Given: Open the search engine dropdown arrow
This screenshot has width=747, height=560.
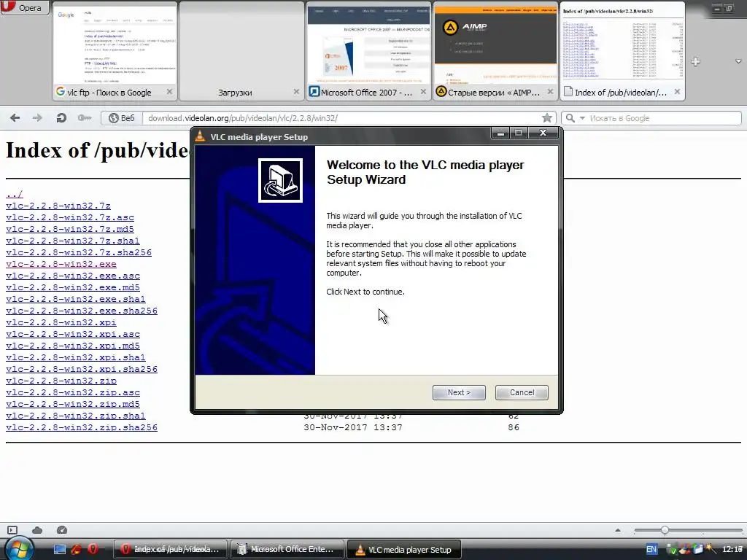Looking at the screenshot, I should [581, 118].
